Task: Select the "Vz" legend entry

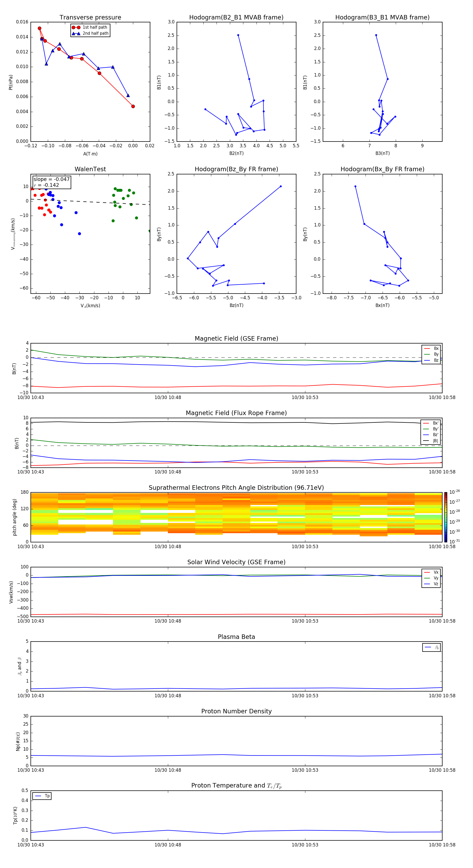Action: click(431, 584)
